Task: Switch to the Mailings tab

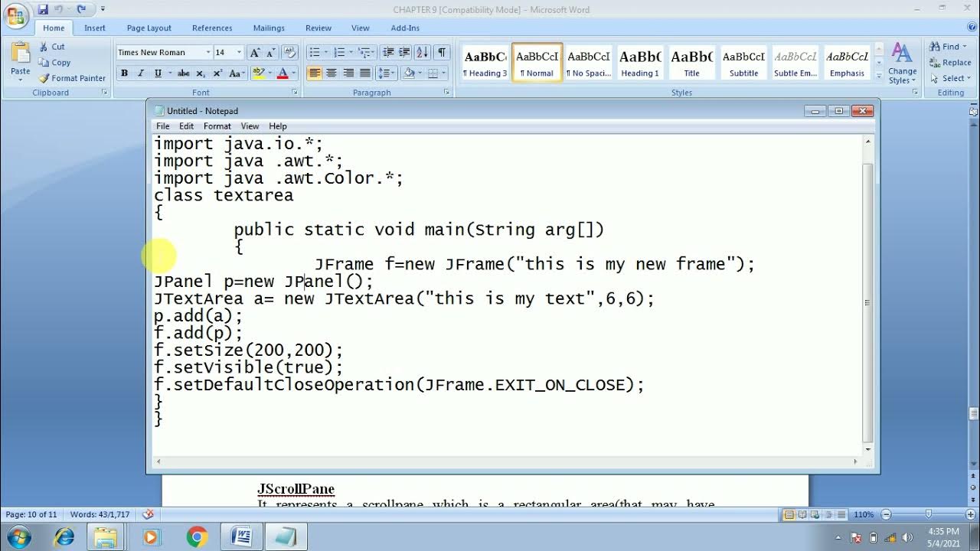Action: click(269, 28)
